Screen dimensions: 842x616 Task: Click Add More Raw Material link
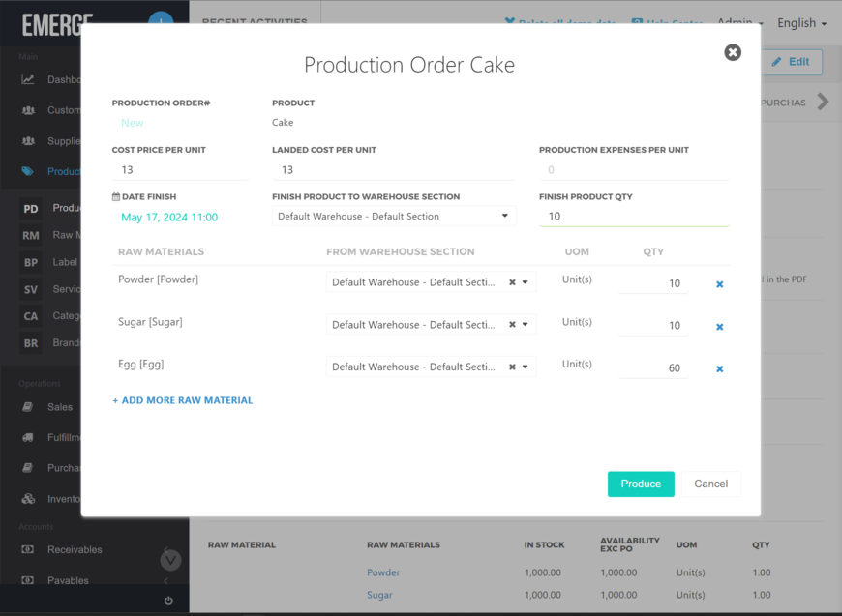tap(183, 400)
